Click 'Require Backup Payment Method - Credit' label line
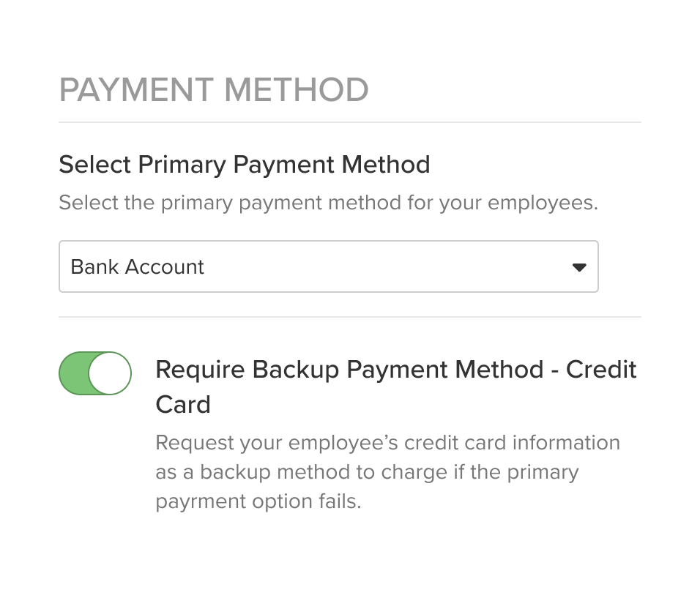The height and width of the screenshot is (609, 700). pyautogui.click(x=396, y=370)
